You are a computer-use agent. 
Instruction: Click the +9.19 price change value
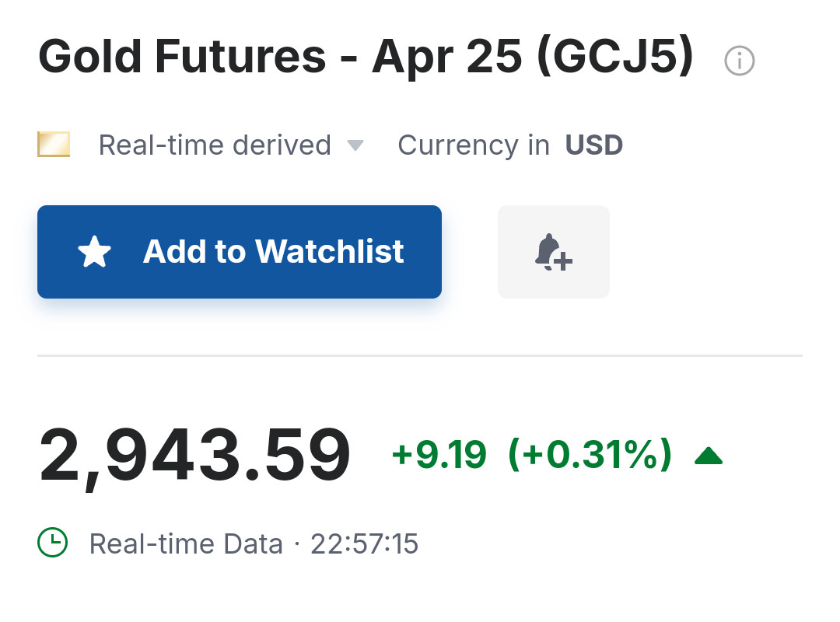pos(439,456)
